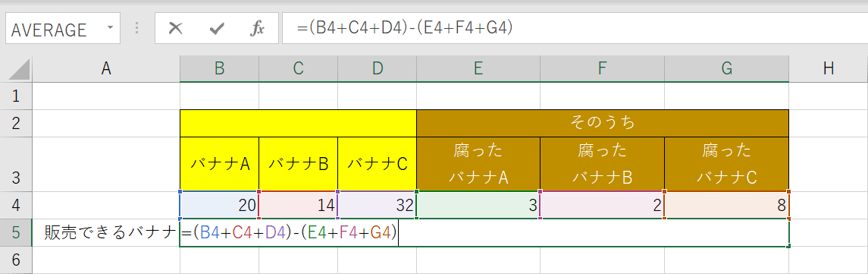This screenshot has width=868, height=274.
Task: Select column B header
Action: (219, 68)
